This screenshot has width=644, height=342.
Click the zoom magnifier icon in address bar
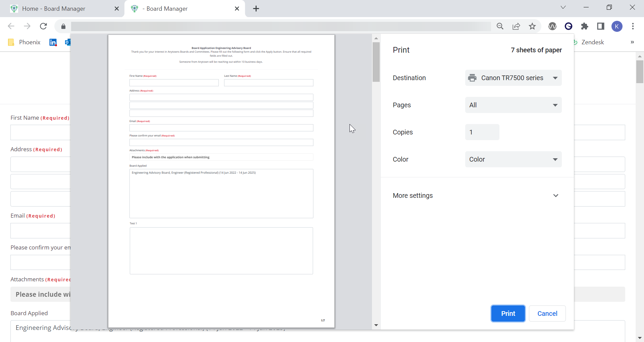point(500,26)
